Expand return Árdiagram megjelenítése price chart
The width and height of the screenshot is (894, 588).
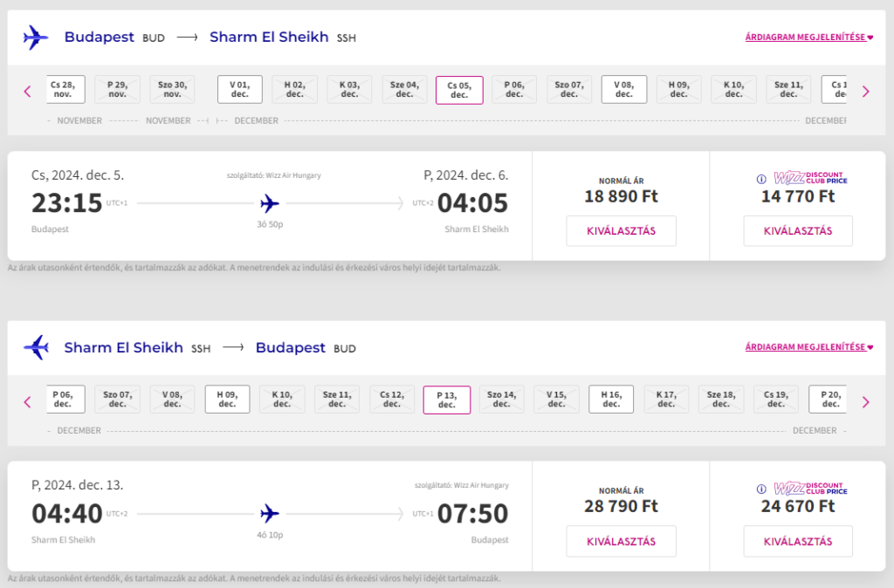coord(808,347)
